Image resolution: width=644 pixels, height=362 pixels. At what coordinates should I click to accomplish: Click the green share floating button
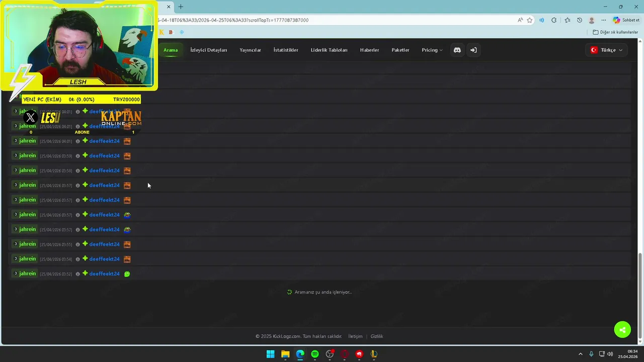click(x=622, y=330)
